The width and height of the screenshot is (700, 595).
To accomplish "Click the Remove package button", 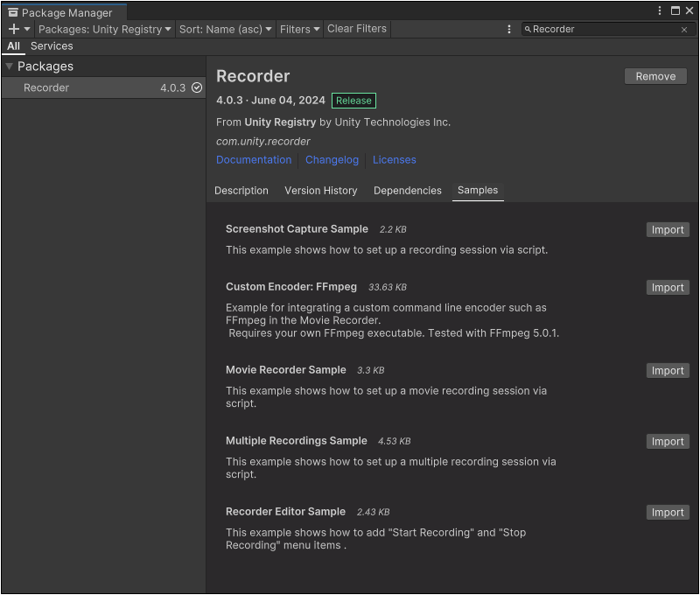I will [655, 77].
